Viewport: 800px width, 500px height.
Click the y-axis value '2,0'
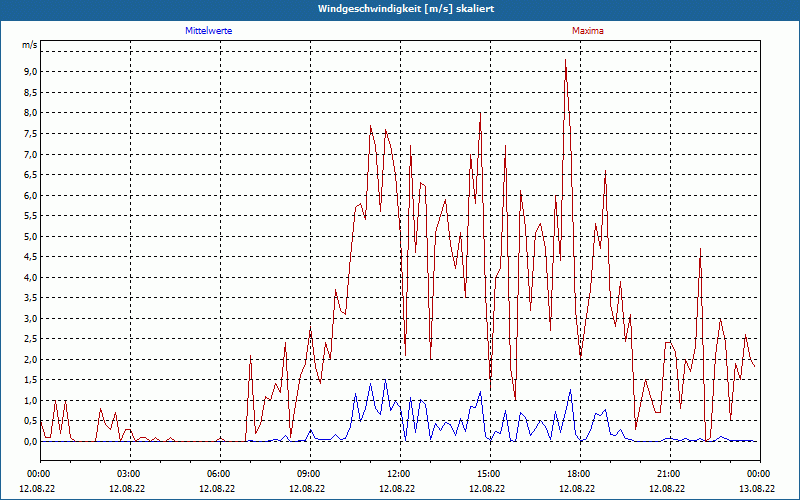(x=31, y=360)
